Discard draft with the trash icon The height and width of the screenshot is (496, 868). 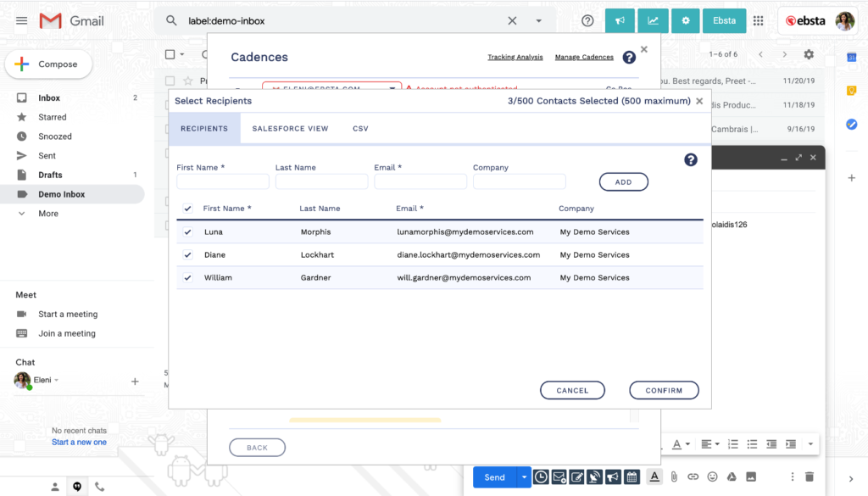click(x=810, y=477)
